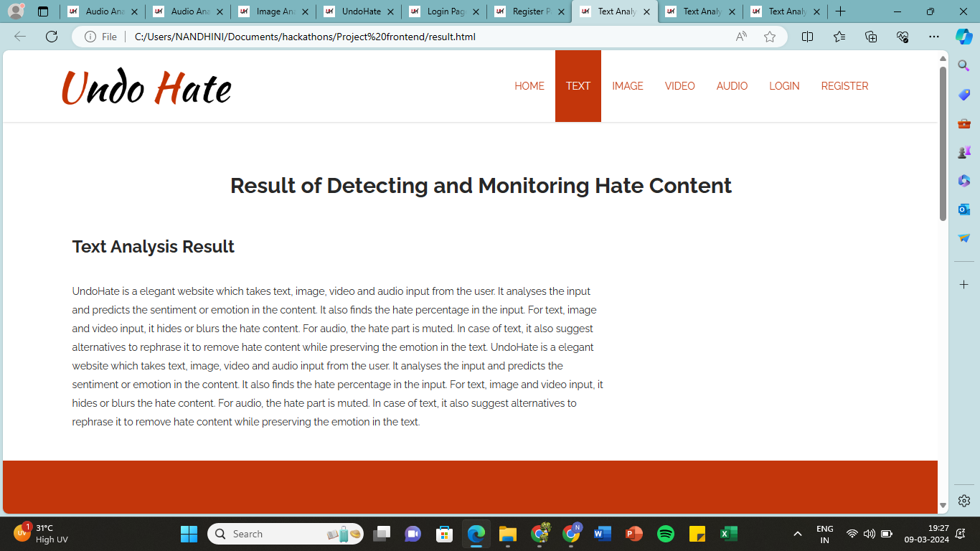Open Microsoft Store from the taskbar
This screenshot has width=980, height=551.
[445, 534]
